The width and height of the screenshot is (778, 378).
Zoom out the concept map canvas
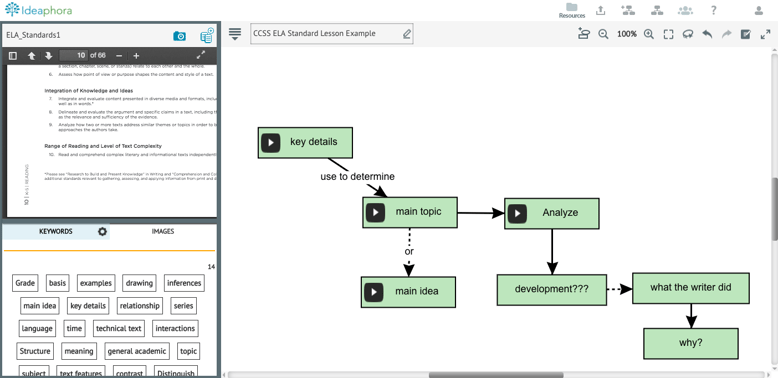(x=603, y=34)
